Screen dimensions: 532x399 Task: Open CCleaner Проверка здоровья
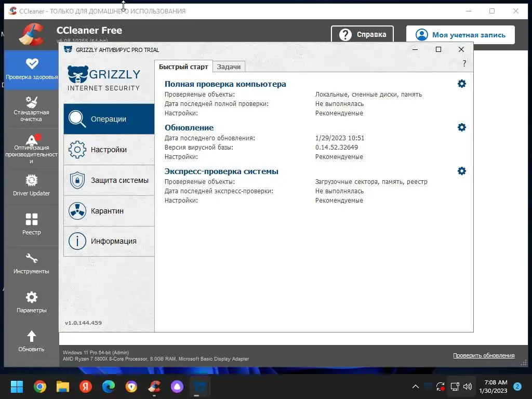(x=32, y=70)
